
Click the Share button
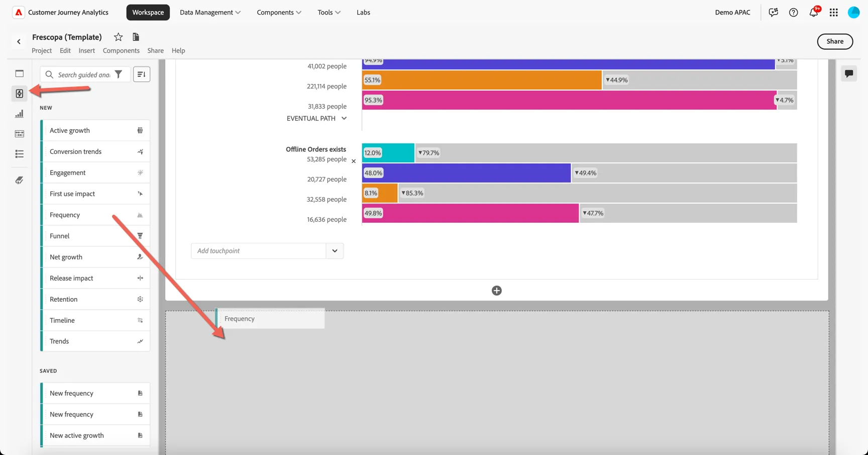[x=835, y=42]
